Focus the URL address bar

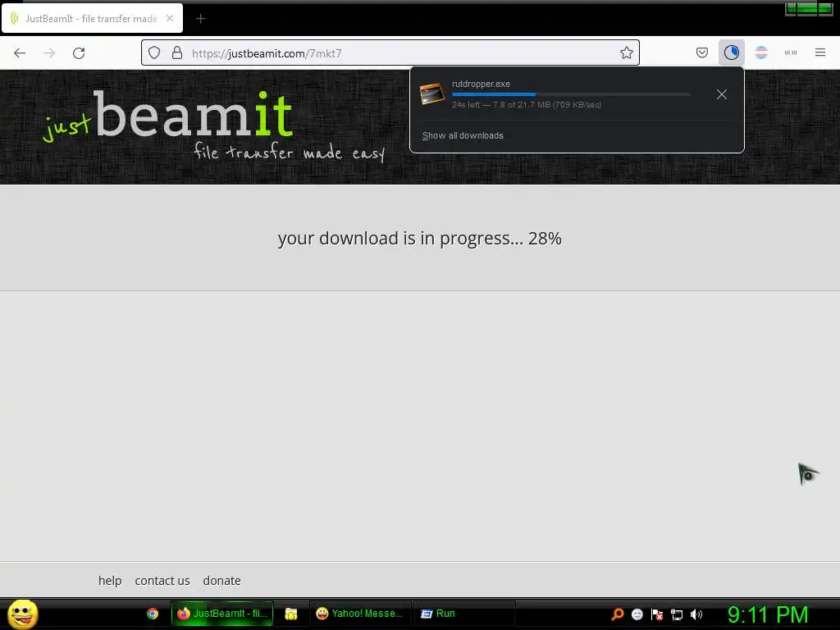pyautogui.click(x=390, y=53)
